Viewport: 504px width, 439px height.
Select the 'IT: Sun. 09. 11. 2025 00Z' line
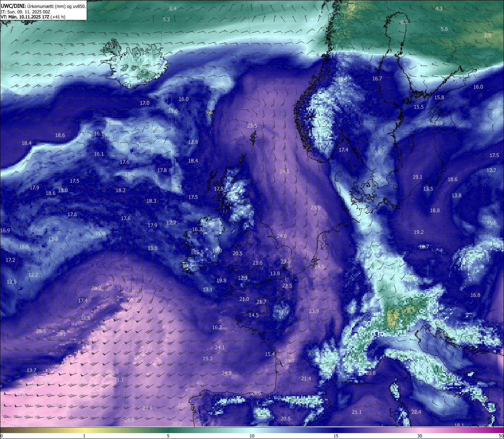(x=26, y=12)
